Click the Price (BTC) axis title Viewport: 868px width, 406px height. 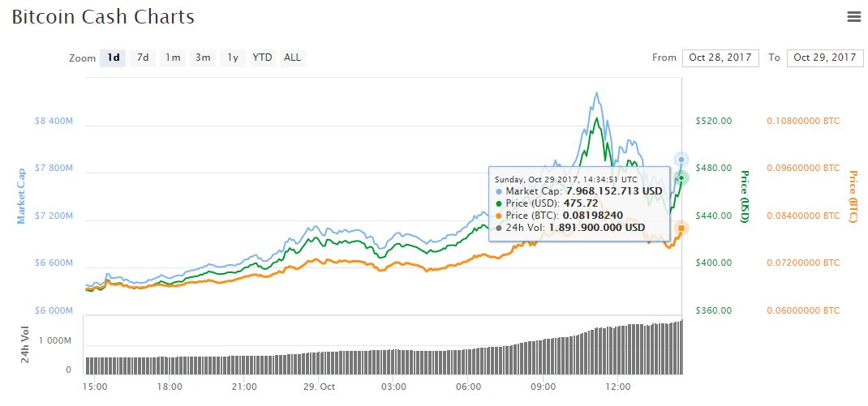point(853,198)
